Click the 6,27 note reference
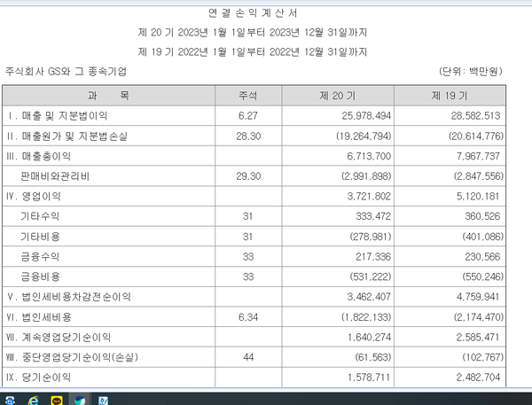 (x=248, y=116)
